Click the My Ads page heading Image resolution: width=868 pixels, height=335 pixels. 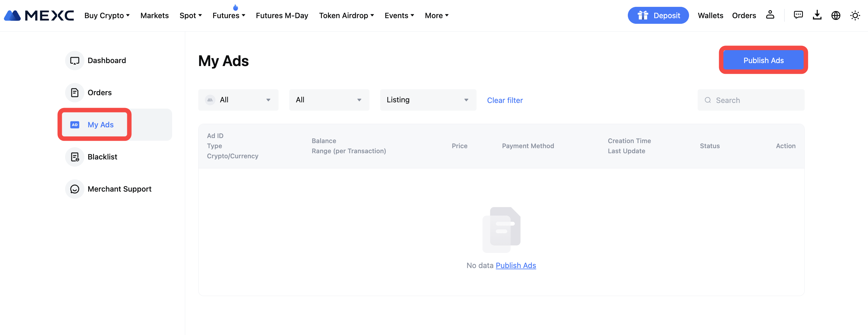pyautogui.click(x=224, y=61)
